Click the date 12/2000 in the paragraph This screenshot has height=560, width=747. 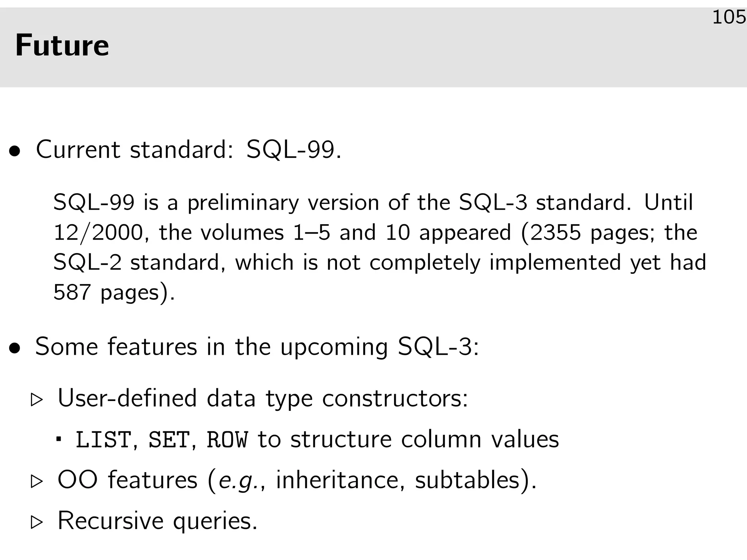coord(98,233)
